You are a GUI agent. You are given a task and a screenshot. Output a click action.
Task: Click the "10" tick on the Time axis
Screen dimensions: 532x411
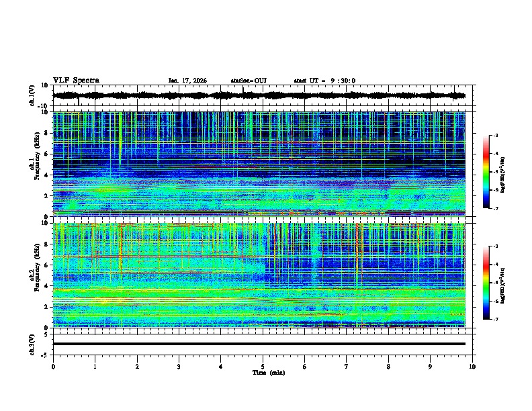(x=472, y=367)
